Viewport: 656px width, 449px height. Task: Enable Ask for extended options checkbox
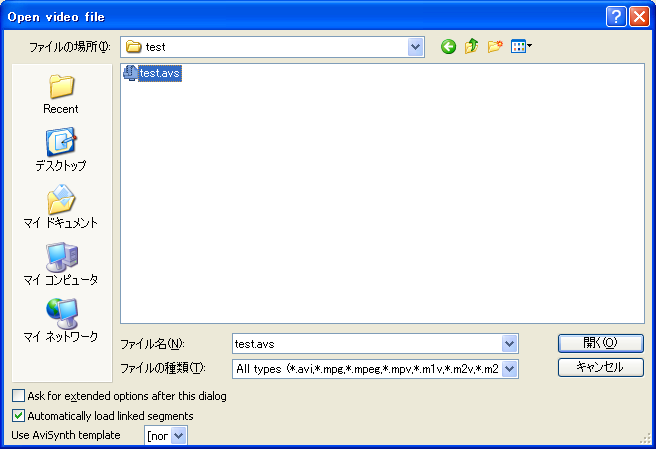pyautogui.click(x=19, y=396)
